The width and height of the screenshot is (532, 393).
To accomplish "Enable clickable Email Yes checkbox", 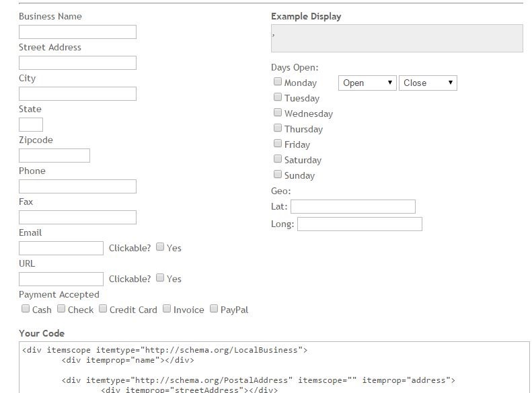I will (160, 247).
